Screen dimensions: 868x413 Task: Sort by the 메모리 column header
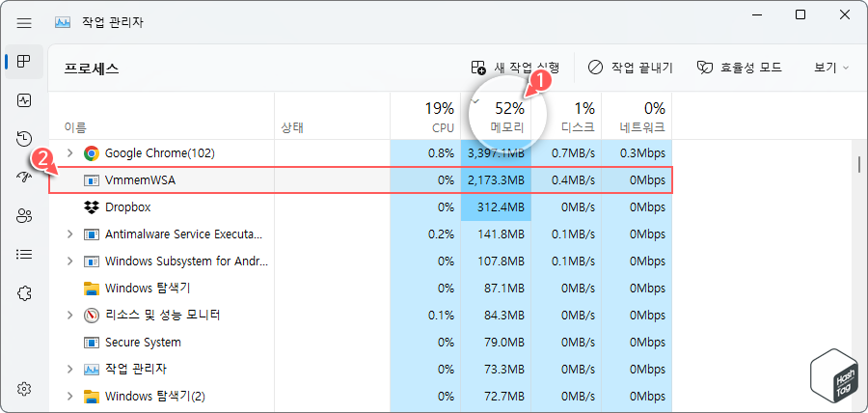[x=496, y=116]
